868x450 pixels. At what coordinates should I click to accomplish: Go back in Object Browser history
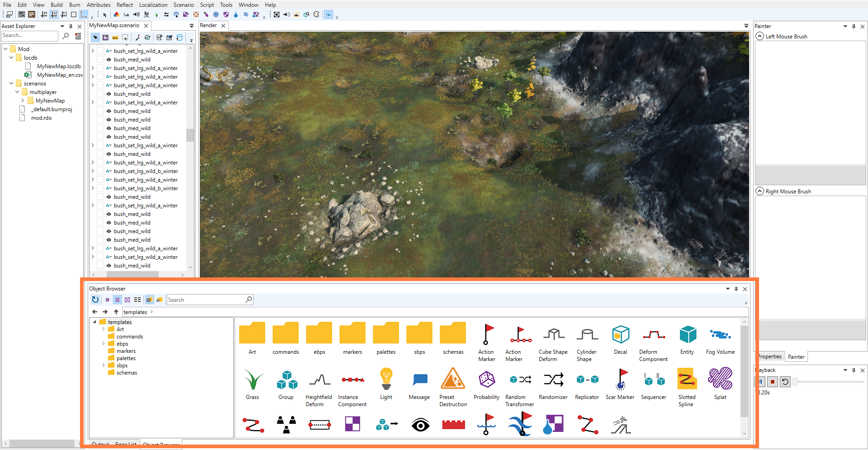94,312
